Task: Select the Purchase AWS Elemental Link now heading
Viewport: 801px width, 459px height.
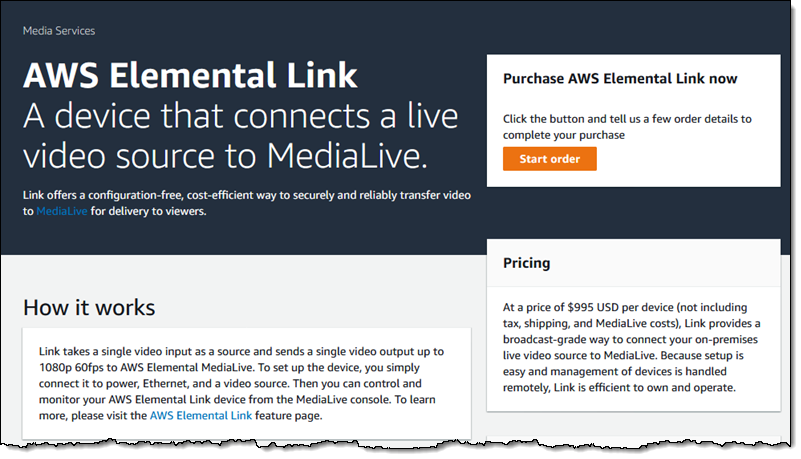Action: (620, 78)
